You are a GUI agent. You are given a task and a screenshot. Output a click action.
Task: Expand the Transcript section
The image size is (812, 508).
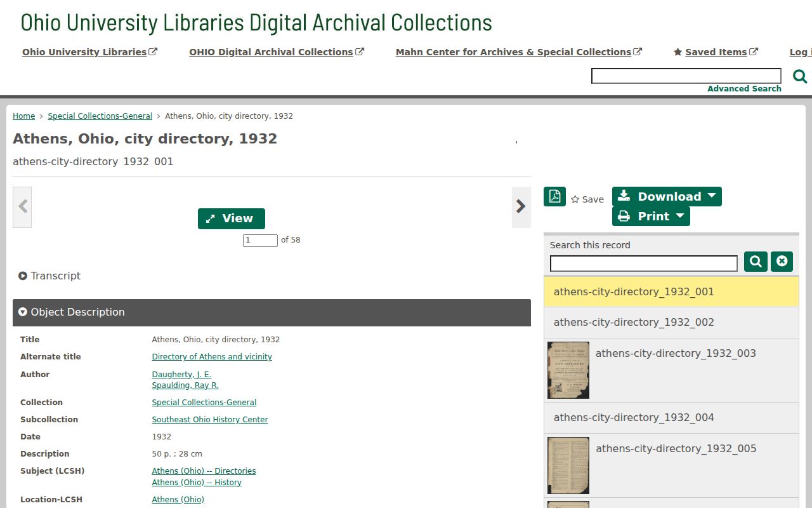click(49, 276)
